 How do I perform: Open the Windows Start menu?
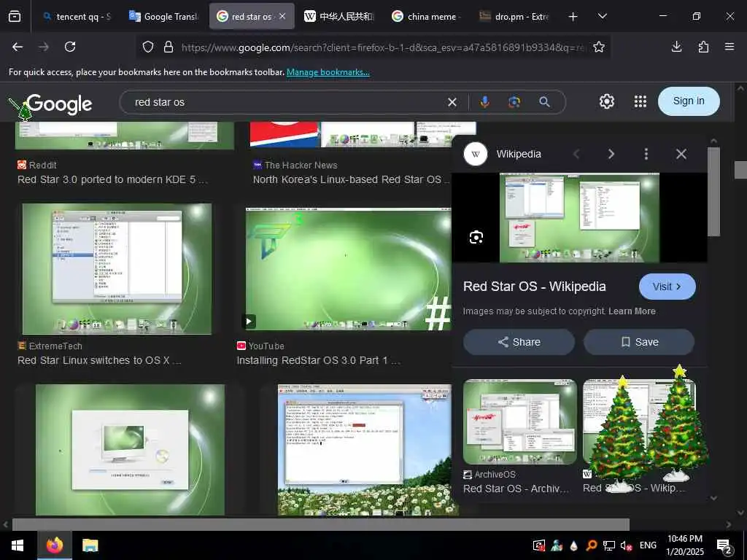coord(18,545)
